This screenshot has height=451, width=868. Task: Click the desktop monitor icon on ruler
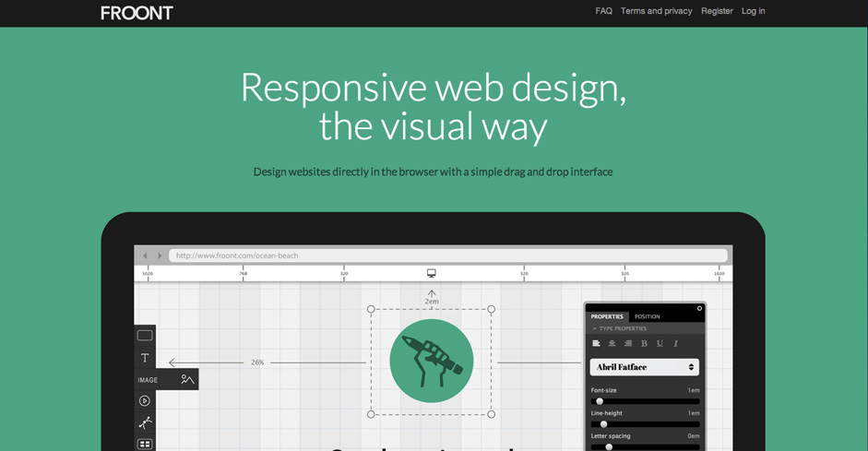coord(431,273)
